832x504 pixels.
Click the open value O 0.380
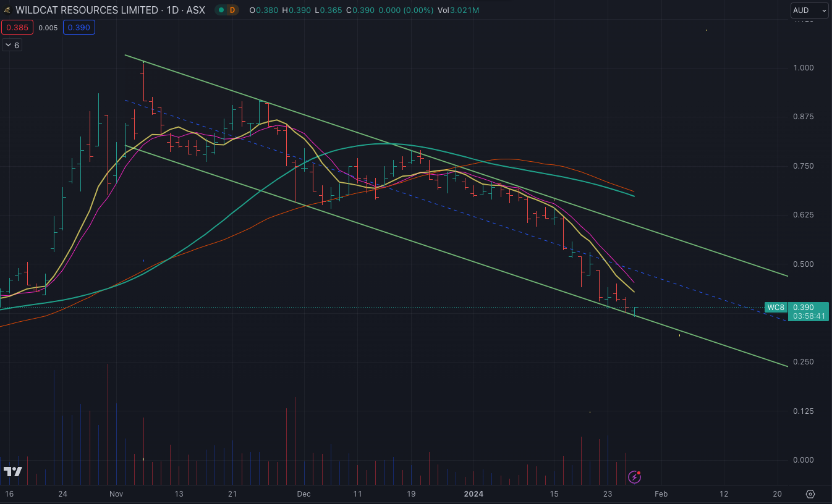263,10
